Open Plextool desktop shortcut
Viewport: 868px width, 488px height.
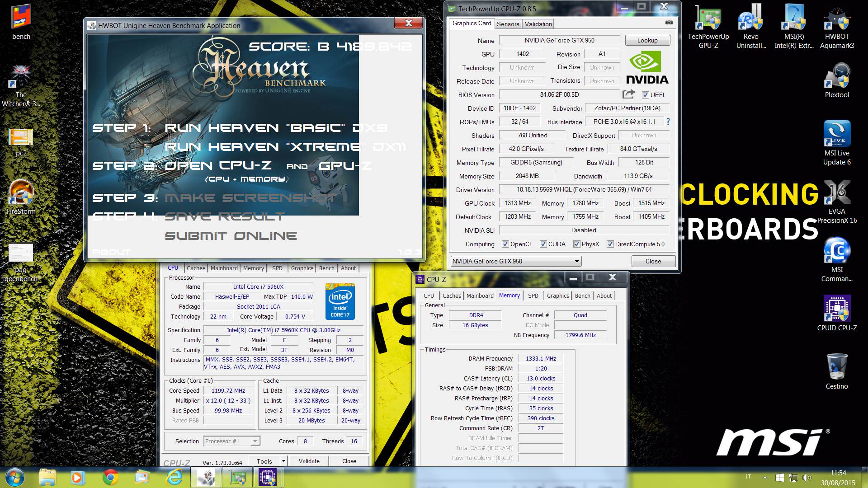tap(837, 80)
